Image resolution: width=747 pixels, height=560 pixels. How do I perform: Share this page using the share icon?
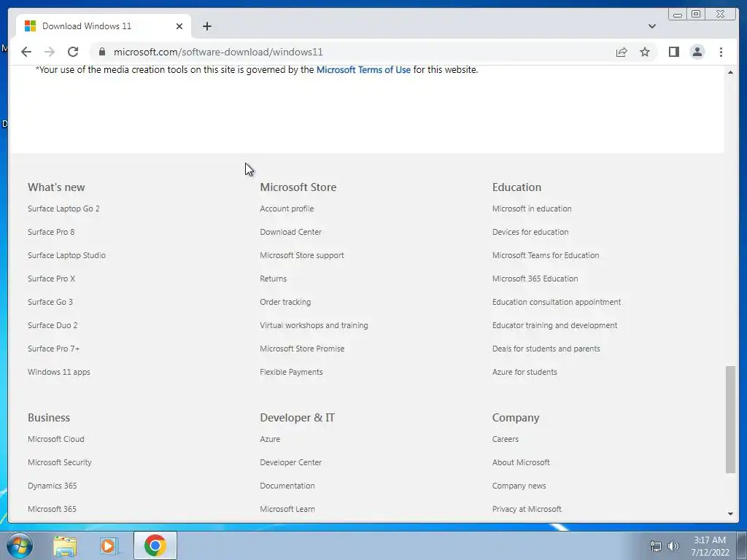coord(622,52)
